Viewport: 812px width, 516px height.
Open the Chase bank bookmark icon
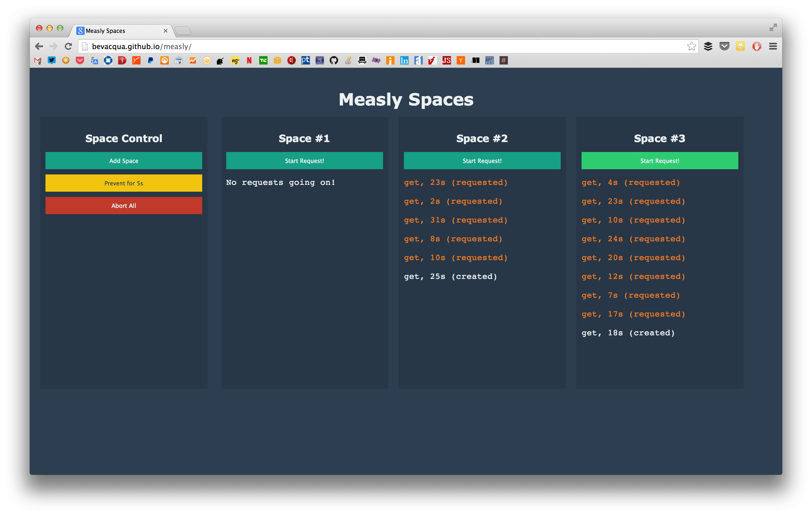click(x=108, y=61)
